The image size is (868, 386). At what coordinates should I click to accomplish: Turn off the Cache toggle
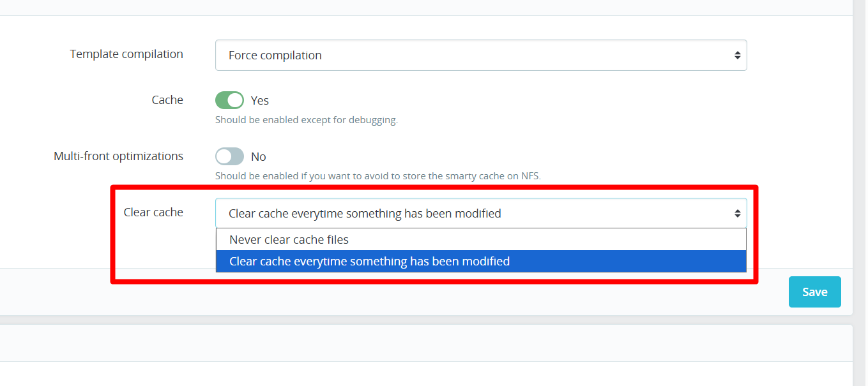(229, 100)
